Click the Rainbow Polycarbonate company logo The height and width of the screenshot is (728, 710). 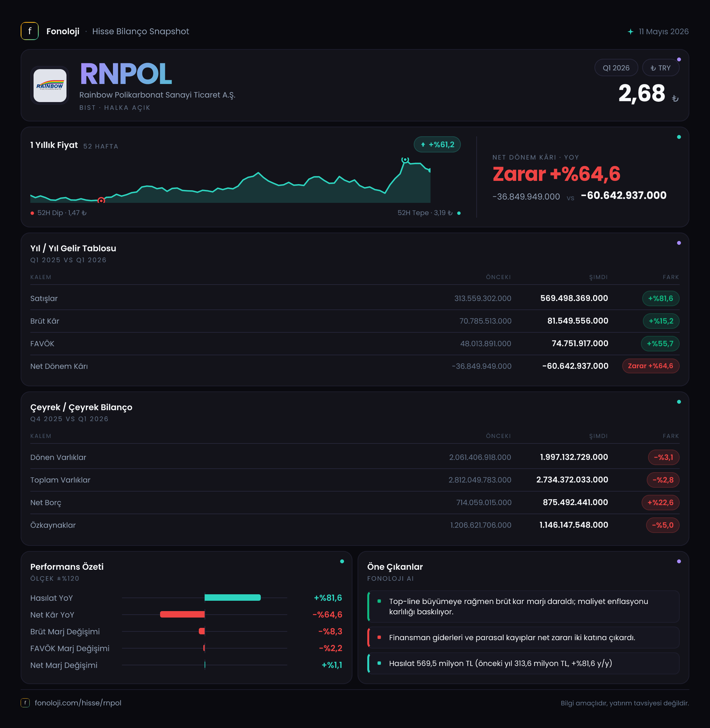(50, 86)
